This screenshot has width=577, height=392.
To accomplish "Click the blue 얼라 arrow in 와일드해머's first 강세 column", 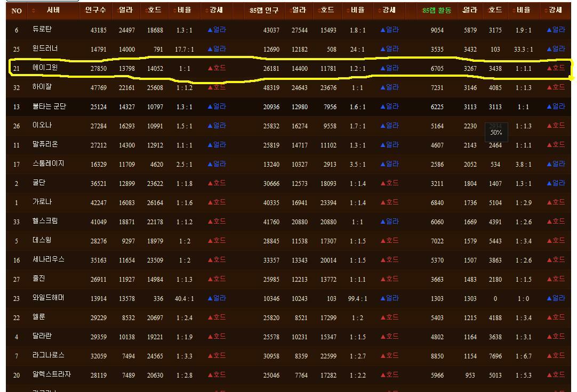I will pyautogui.click(x=217, y=298).
